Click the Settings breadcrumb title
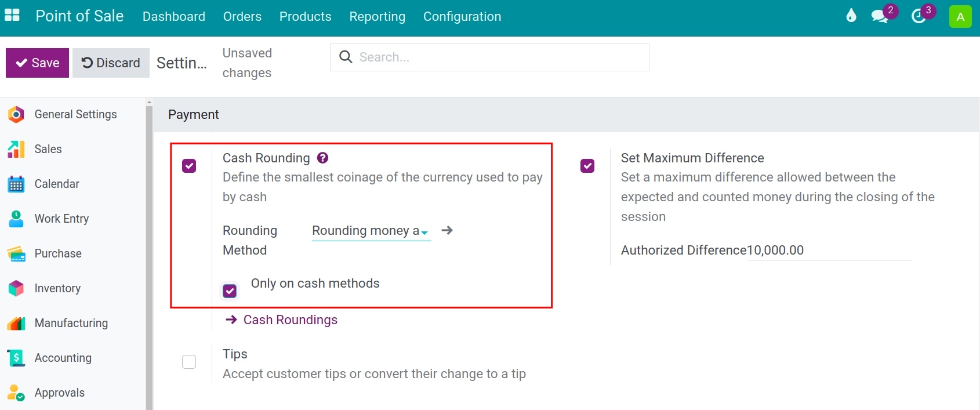 pos(182,63)
